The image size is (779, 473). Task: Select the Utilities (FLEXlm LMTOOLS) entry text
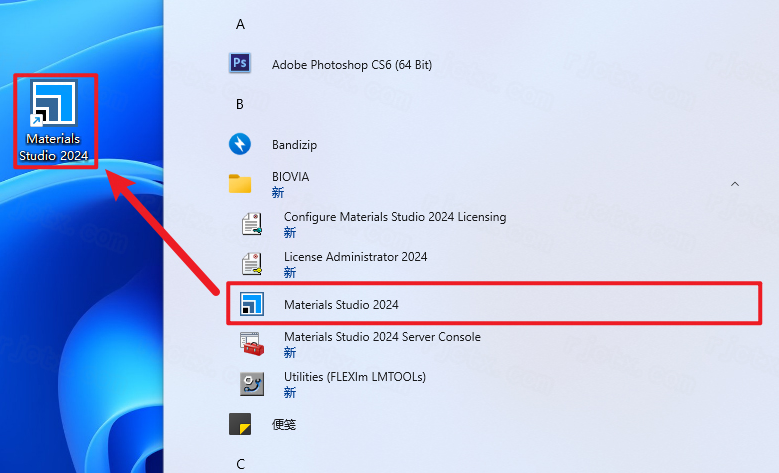pos(354,377)
